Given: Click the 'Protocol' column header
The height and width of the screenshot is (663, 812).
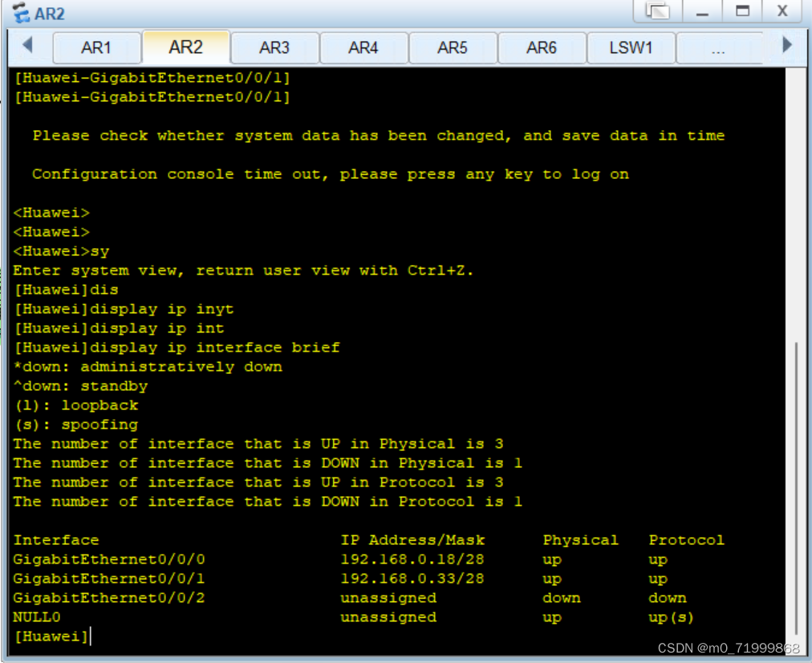Looking at the screenshot, I should [686, 540].
